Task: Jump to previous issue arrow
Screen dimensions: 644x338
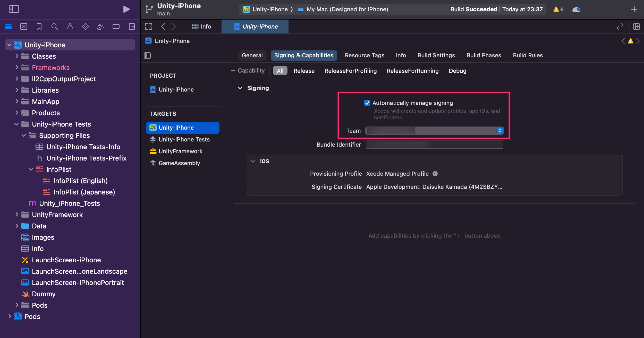Action: (x=623, y=41)
